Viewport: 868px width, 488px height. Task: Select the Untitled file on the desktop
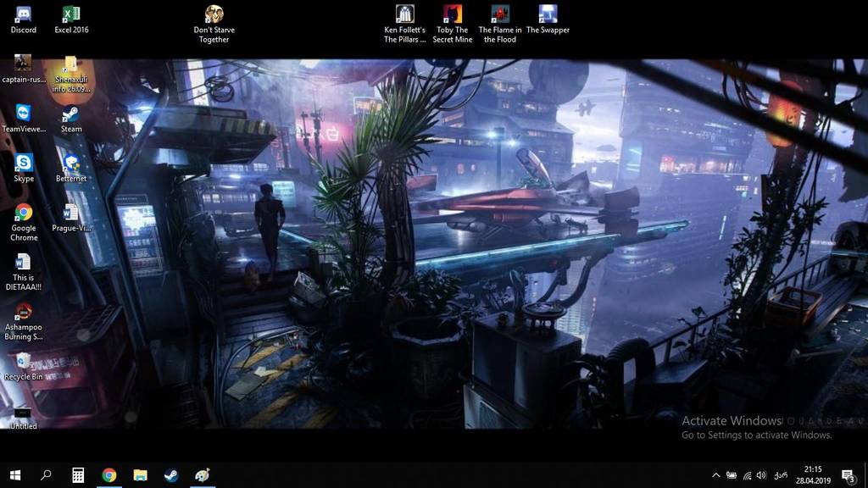23,419
